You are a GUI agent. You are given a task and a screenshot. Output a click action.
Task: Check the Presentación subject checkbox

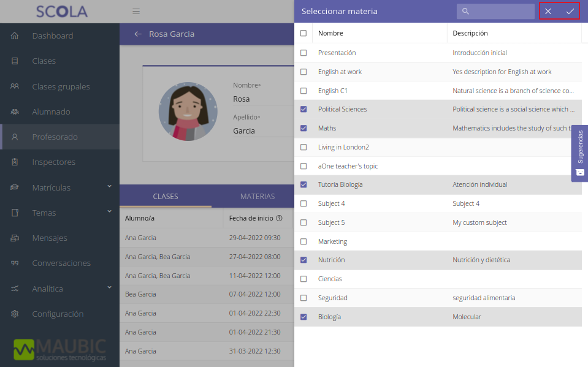(304, 53)
